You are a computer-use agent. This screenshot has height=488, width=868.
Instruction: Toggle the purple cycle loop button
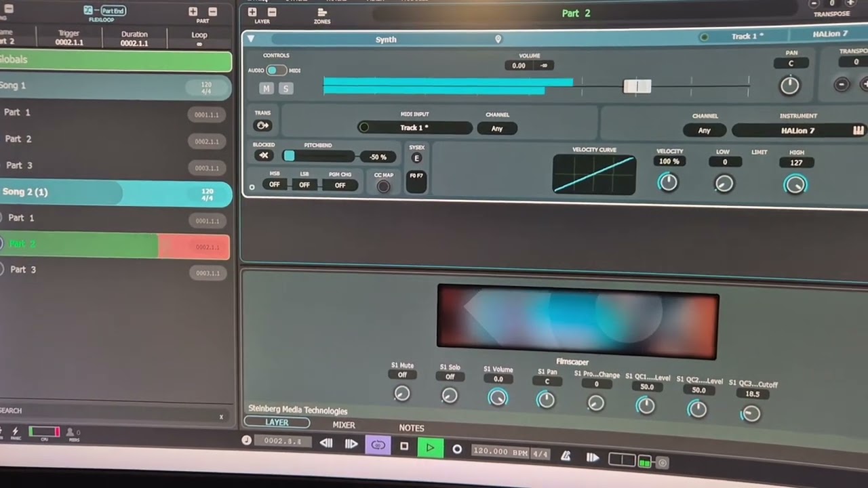coord(378,445)
